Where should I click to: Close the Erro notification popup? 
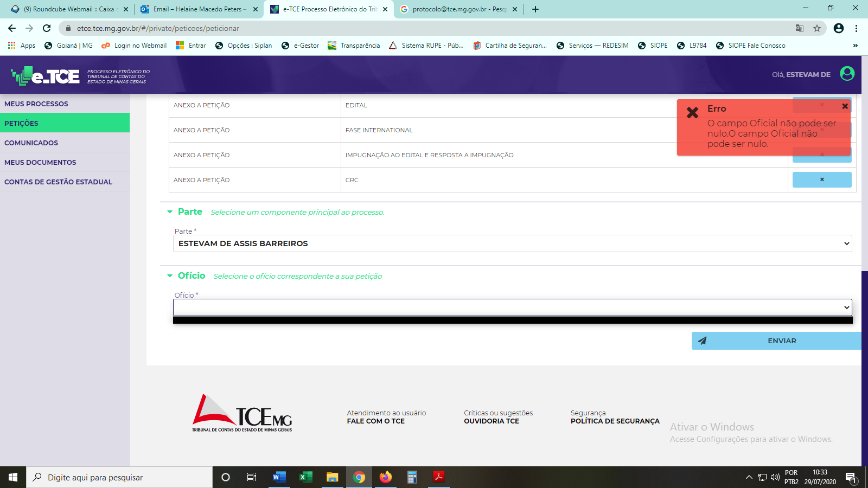[845, 106]
